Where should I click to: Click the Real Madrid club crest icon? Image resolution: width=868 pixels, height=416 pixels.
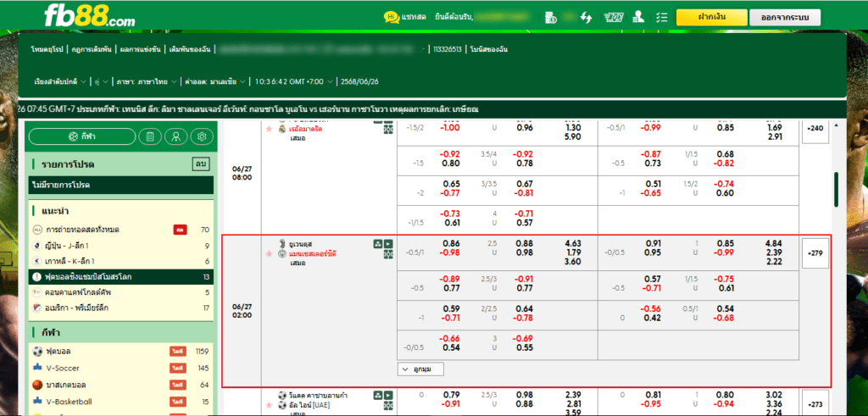[282, 129]
